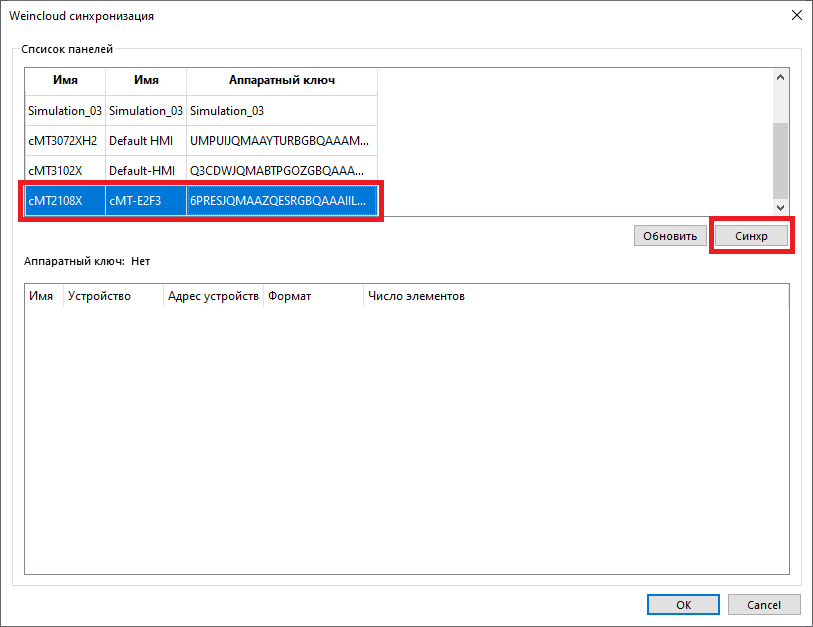Sort by the Аппаратный ключ column header

click(281, 80)
